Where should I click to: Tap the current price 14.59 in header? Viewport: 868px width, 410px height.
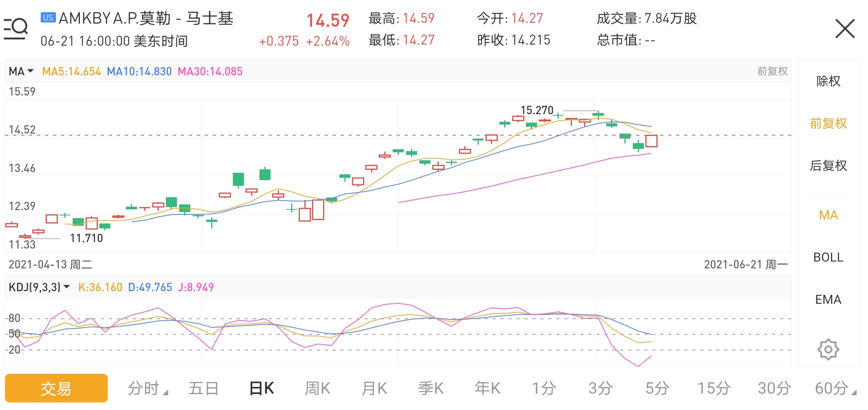point(328,20)
